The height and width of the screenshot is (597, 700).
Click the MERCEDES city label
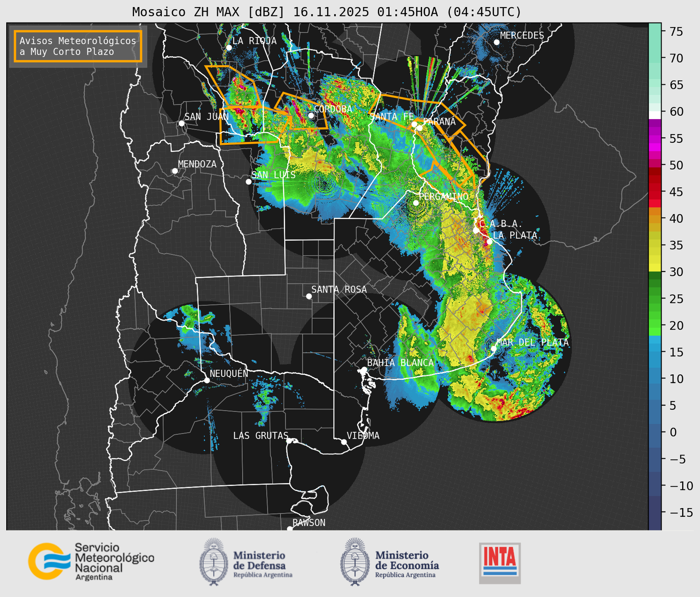click(x=522, y=35)
